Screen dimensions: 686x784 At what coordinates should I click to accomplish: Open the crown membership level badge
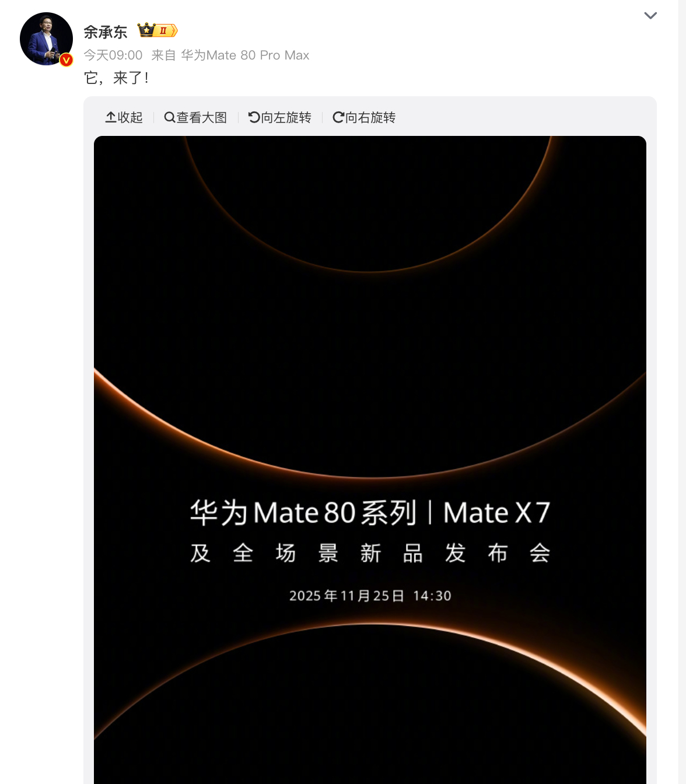tap(157, 30)
